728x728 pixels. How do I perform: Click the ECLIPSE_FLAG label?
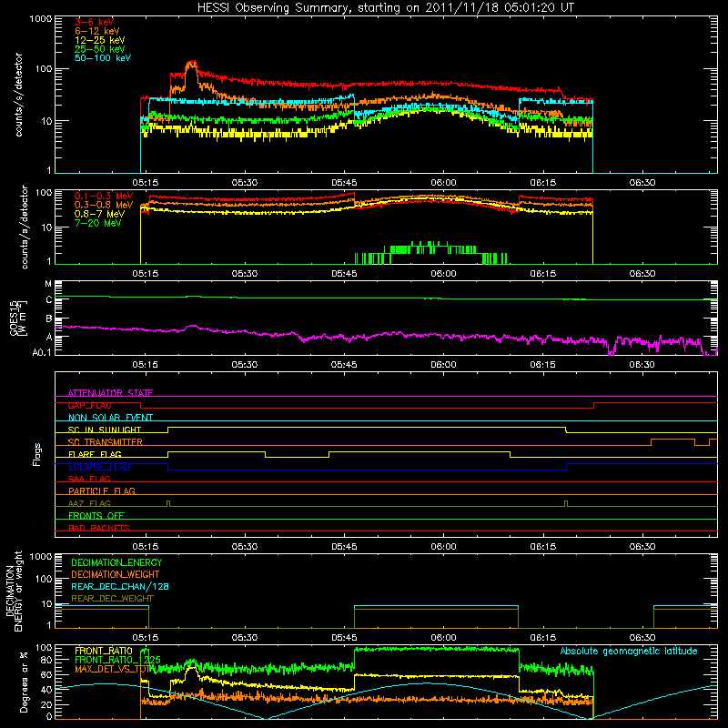99,467
